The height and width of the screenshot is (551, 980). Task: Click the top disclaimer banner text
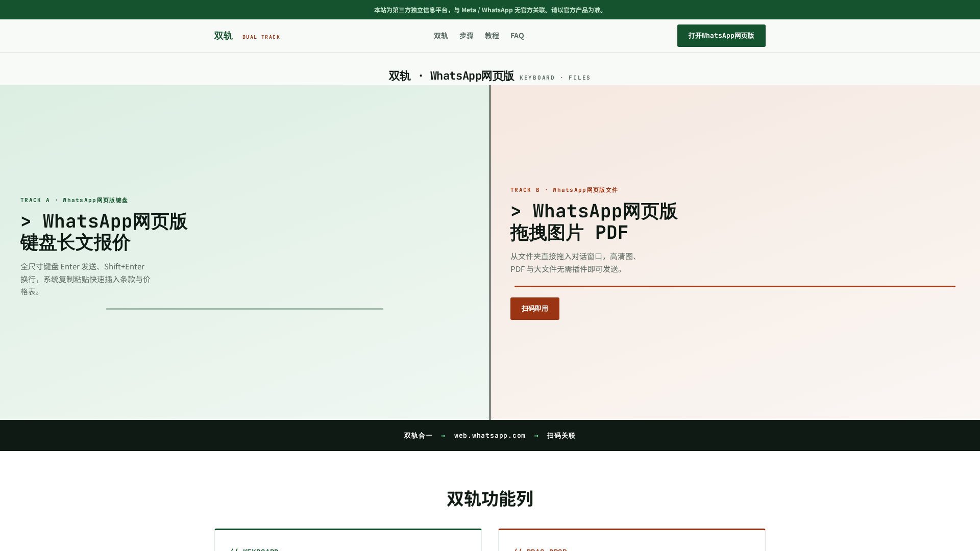490,10
